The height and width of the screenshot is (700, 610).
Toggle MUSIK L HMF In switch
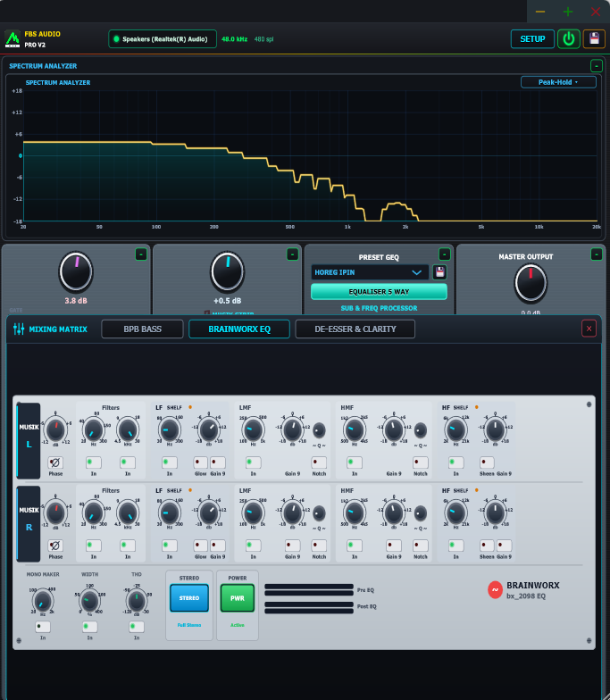tap(355, 462)
